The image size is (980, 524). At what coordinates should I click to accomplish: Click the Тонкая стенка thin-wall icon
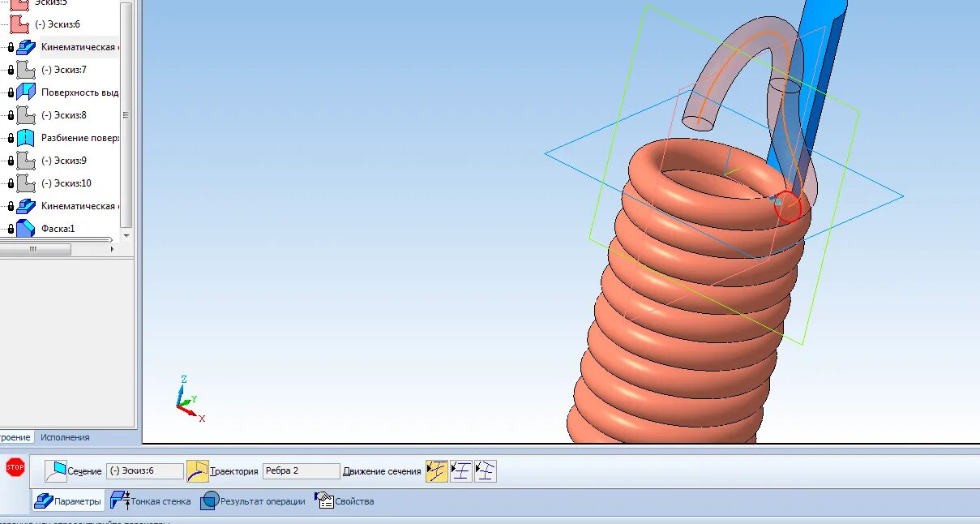[x=120, y=500]
